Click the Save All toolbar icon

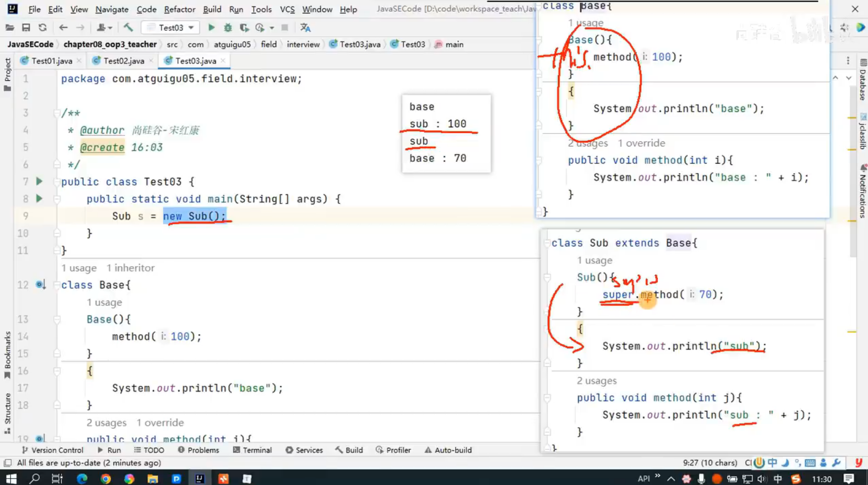[x=26, y=28]
